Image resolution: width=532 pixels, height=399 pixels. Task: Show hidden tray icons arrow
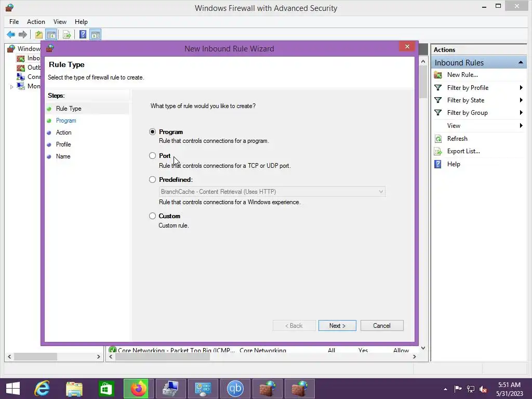[445, 389]
